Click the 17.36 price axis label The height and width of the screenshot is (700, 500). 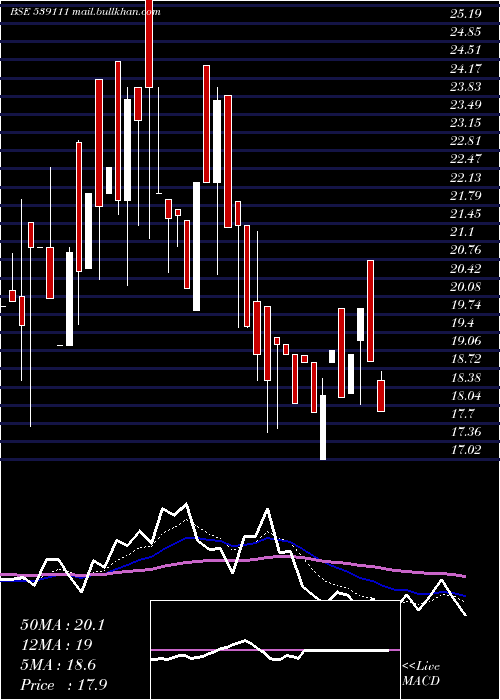tap(466, 432)
